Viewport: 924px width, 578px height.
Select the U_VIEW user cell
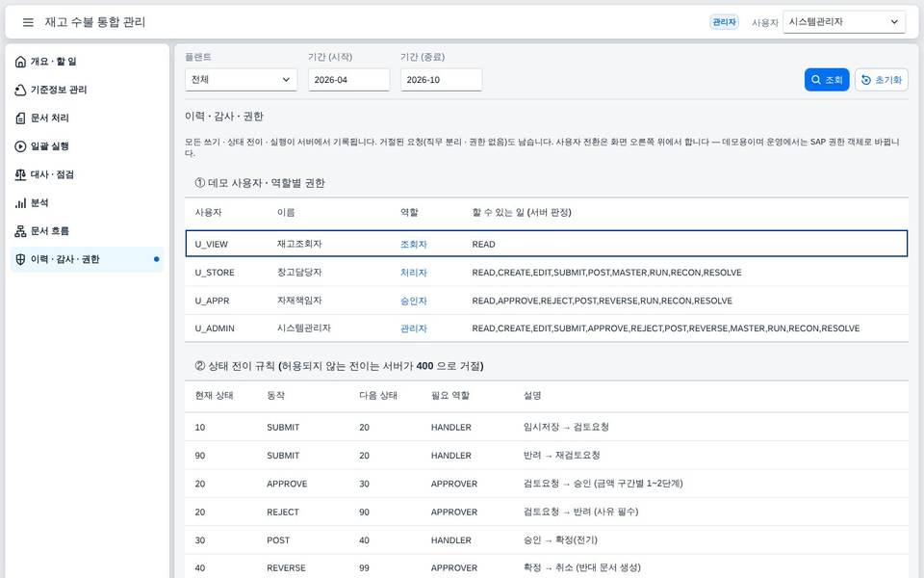point(212,244)
